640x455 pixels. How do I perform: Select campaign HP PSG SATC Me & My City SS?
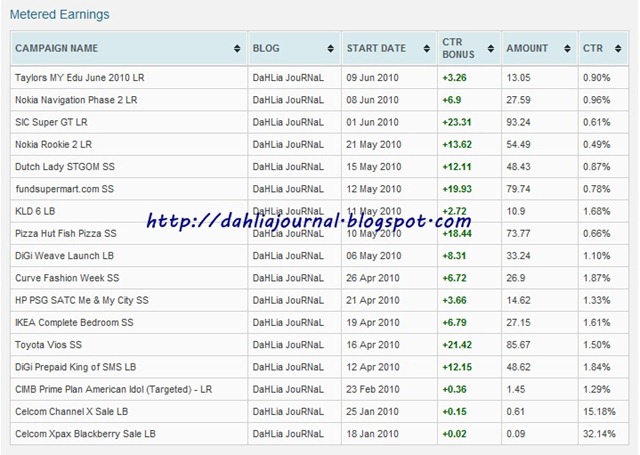(x=82, y=300)
